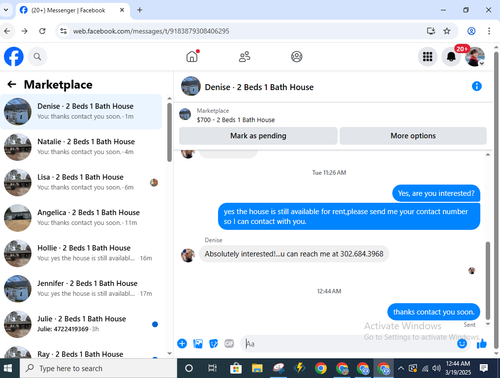This screenshot has height=378, width=500.
Task: Click the conversation list scrollbar
Action: [169, 133]
